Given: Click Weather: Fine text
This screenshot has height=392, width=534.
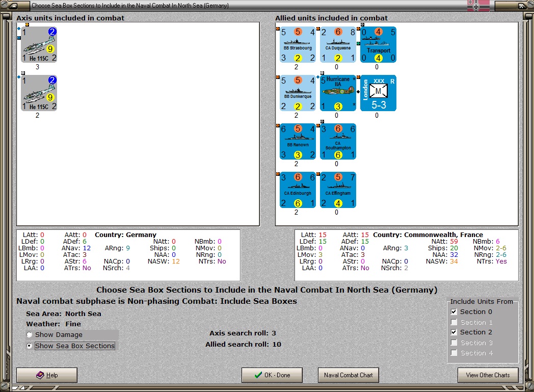Looking at the screenshot, I should tap(54, 324).
